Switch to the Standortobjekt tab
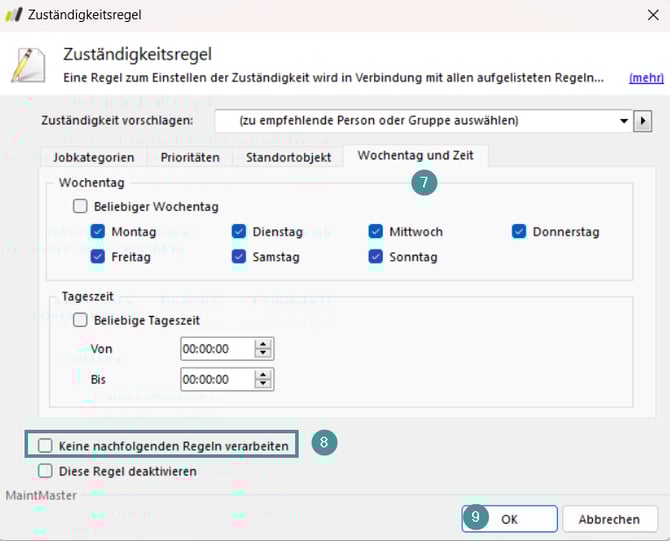 click(x=288, y=157)
